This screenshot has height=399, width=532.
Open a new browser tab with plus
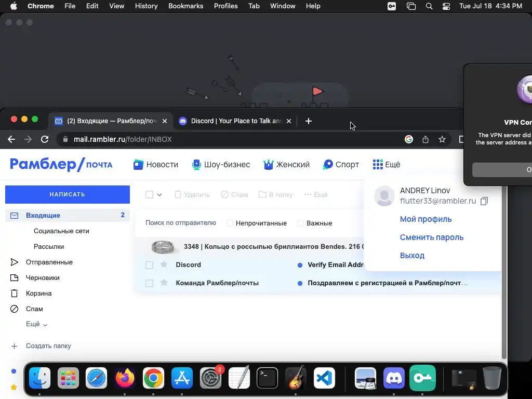click(x=309, y=121)
